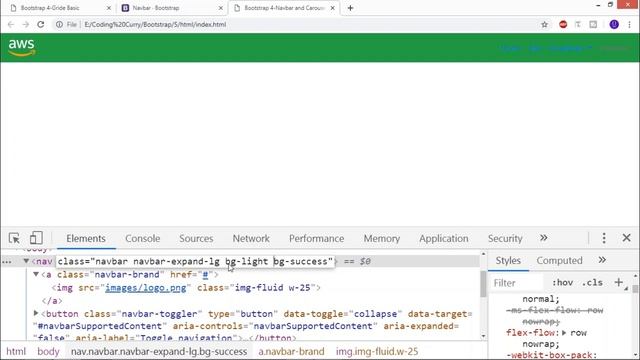This screenshot has height=360, width=640.
Task: Open the Application panel tab
Action: [444, 238]
